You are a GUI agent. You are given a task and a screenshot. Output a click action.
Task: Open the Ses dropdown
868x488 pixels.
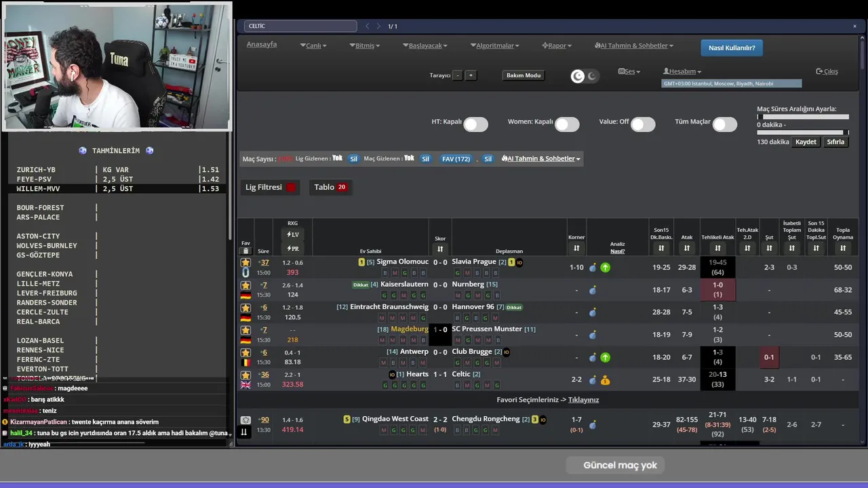[x=629, y=71]
